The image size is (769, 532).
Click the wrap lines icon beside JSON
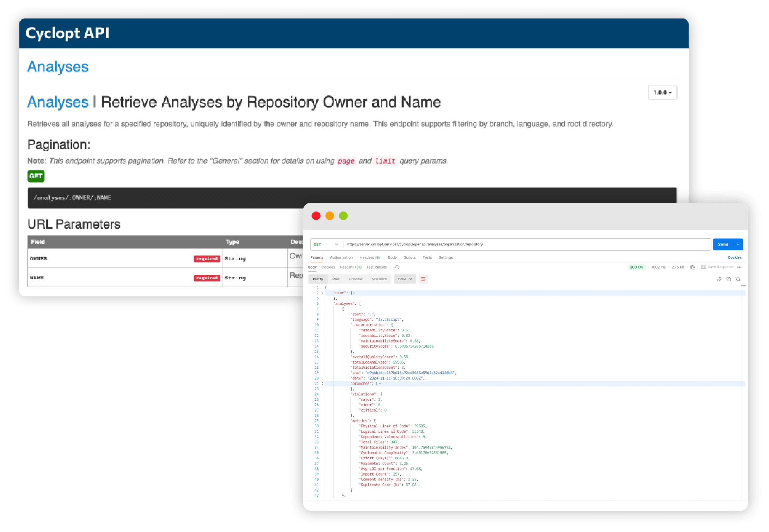(x=423, y=279)
